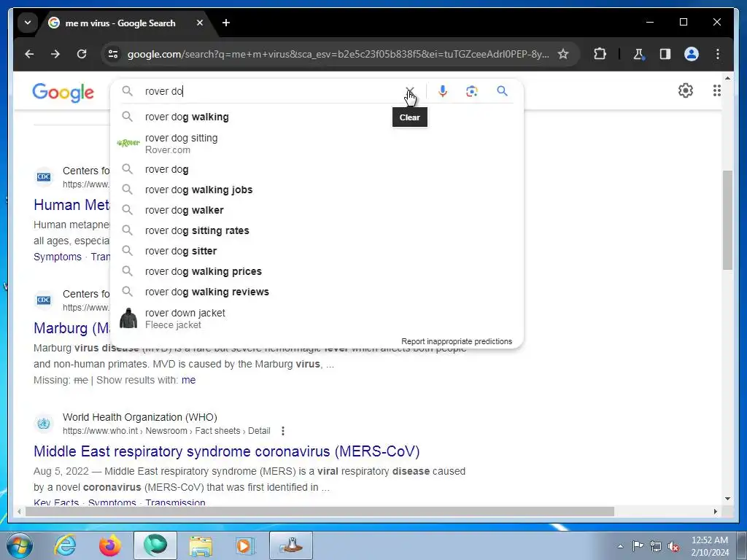
Task: Click the scroll-down arrow at page right
Action: click(727, 499)
